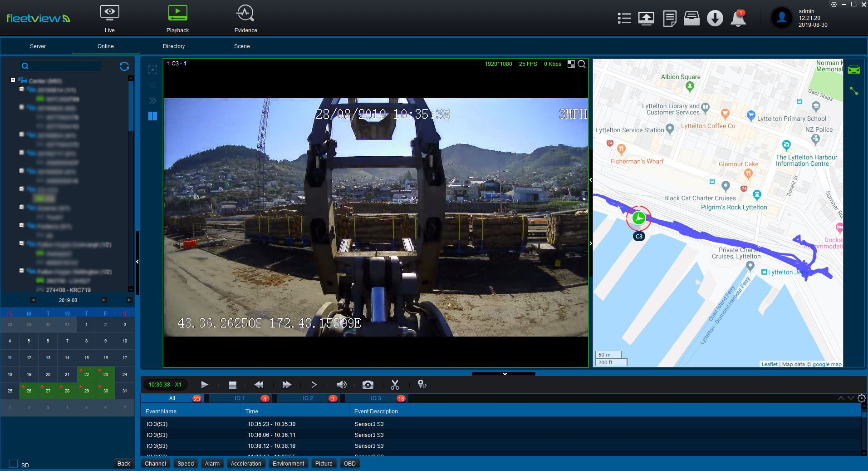Collapse the video panel with down chevron
868x471 pixels.
[x=504, y=374]
